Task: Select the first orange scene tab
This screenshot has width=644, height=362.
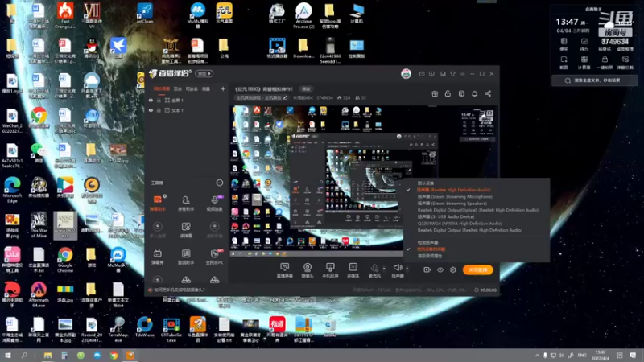Action: click(162, 88)
